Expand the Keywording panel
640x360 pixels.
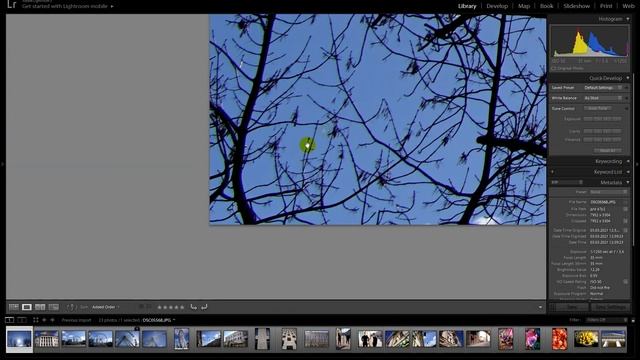click(628, 162)
